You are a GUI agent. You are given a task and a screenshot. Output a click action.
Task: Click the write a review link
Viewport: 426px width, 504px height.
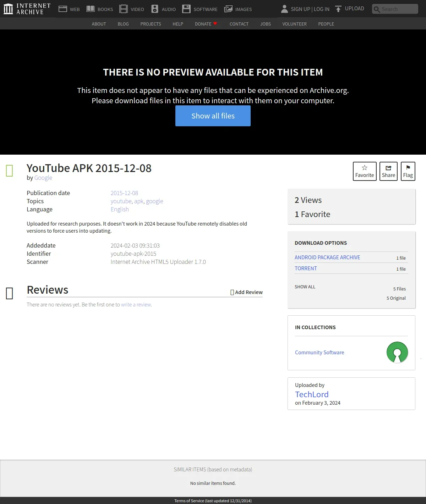136,305
